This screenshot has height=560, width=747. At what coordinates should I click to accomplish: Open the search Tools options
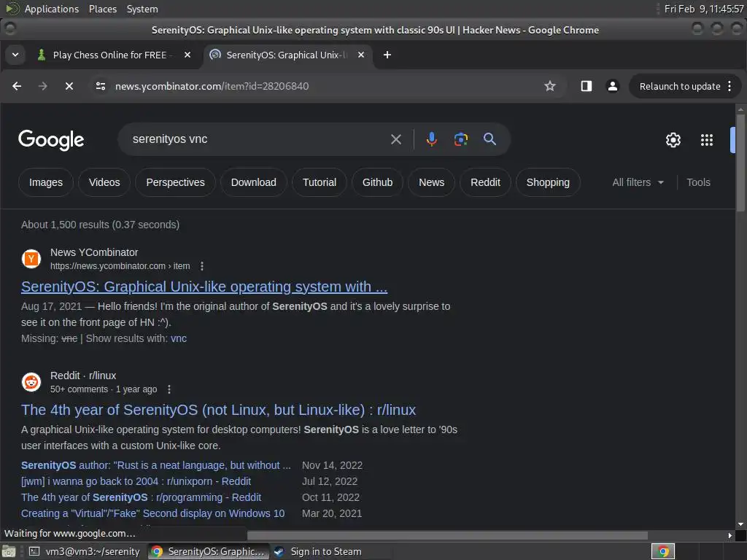pyautogui.click(x=698, y=182)
